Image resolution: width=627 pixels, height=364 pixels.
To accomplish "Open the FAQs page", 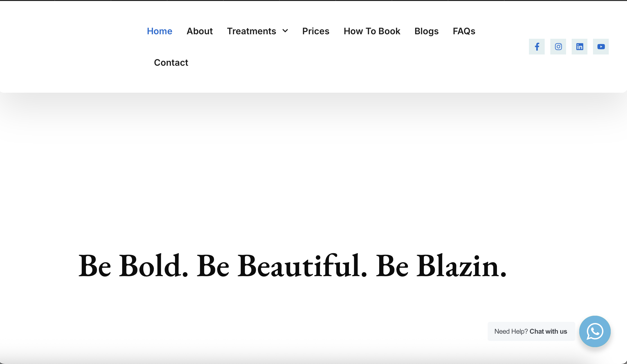I will pos(464,31).
